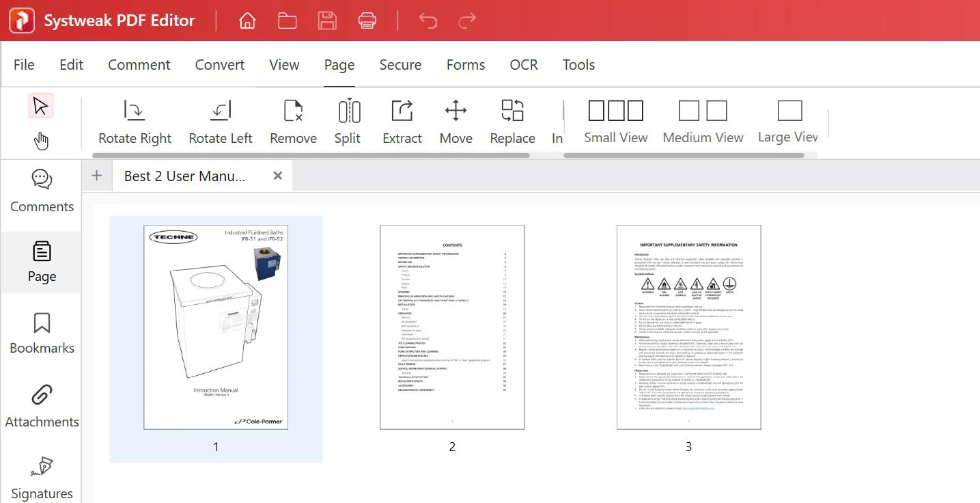Viewport: 980px width, 503px height.
Task: Add a new document tab
Action: 96,176
